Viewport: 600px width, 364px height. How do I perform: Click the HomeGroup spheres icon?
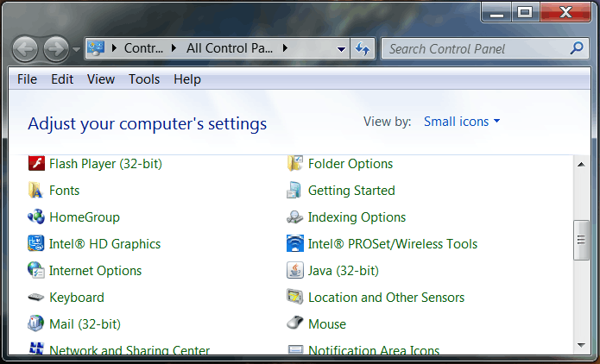(36, 217)
